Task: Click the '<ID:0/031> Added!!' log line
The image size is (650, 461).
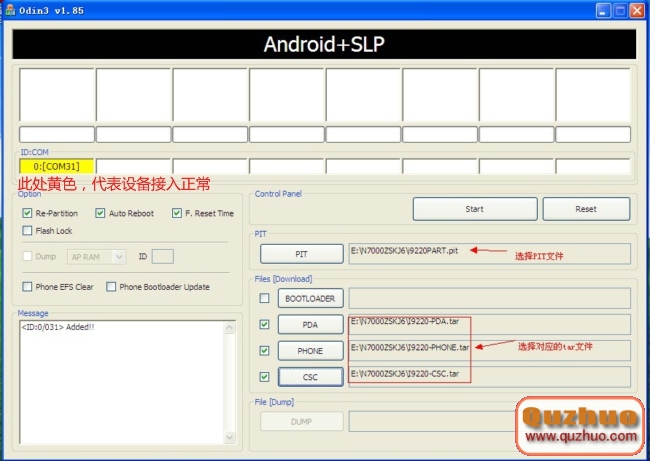Action: [x=58, y=327]
